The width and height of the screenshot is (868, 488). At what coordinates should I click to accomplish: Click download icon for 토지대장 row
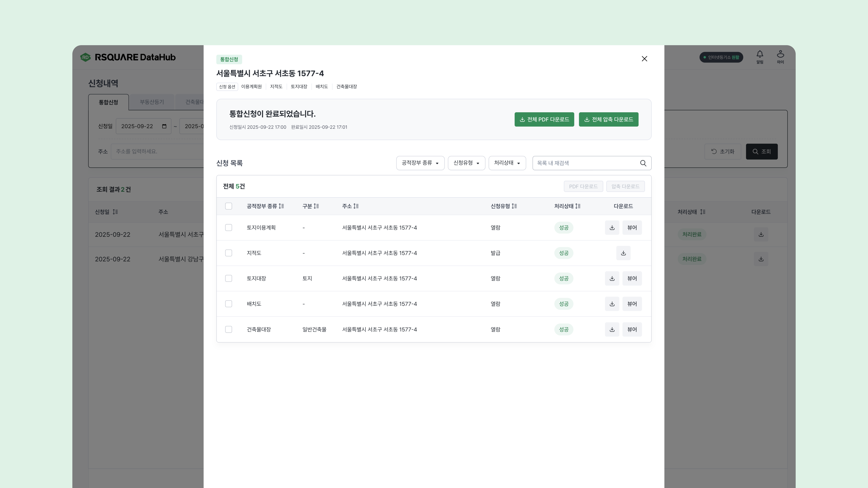point(612,279)
